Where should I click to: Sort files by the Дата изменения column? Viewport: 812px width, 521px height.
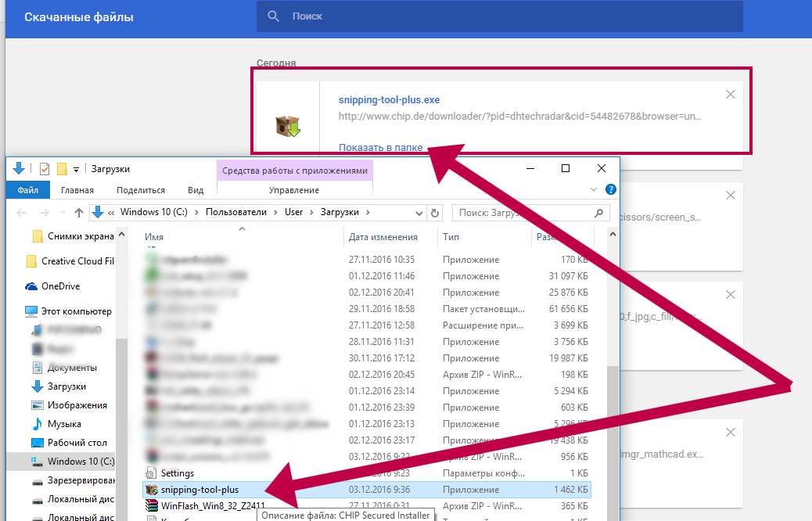(x=383, y=237)
